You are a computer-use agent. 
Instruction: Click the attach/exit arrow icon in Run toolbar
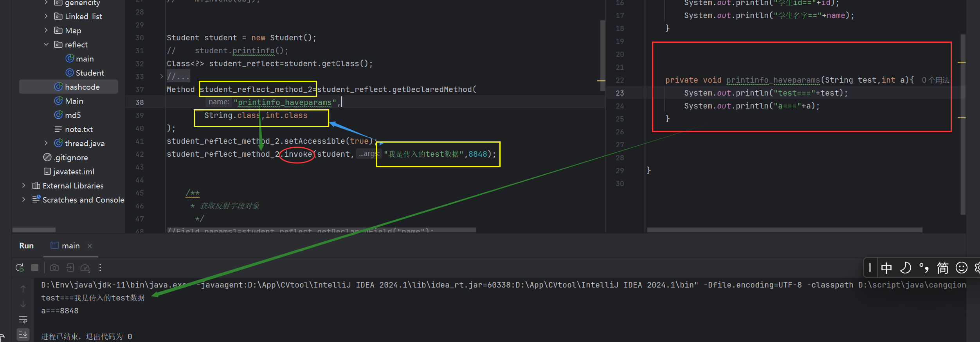click(x=70, y=268)
